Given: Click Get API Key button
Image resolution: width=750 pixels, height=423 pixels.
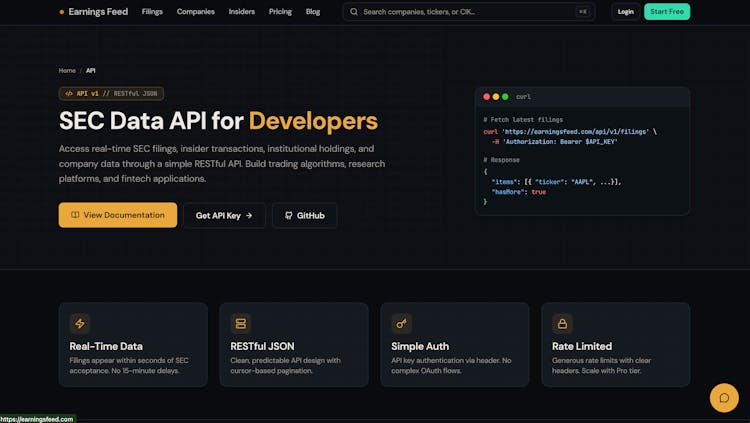Looking at the screenshot, I should coord(224,215).
